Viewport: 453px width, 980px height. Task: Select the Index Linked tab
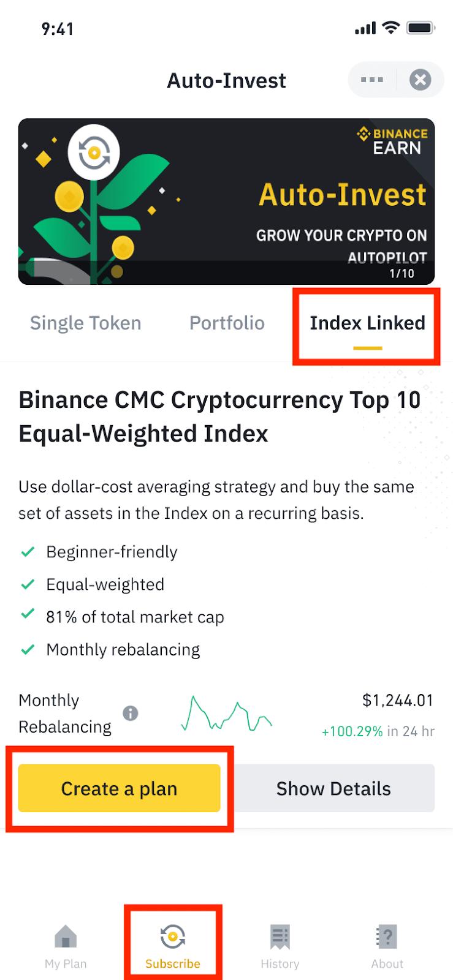pyautogui.click(x=367, y=323)
